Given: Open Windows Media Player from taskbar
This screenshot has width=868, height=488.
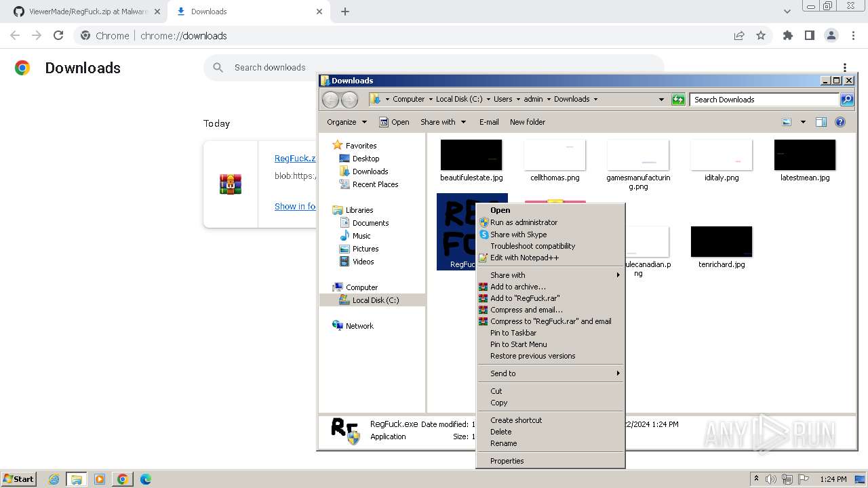Looking at the screenshot, I should (x=100, y=479).
